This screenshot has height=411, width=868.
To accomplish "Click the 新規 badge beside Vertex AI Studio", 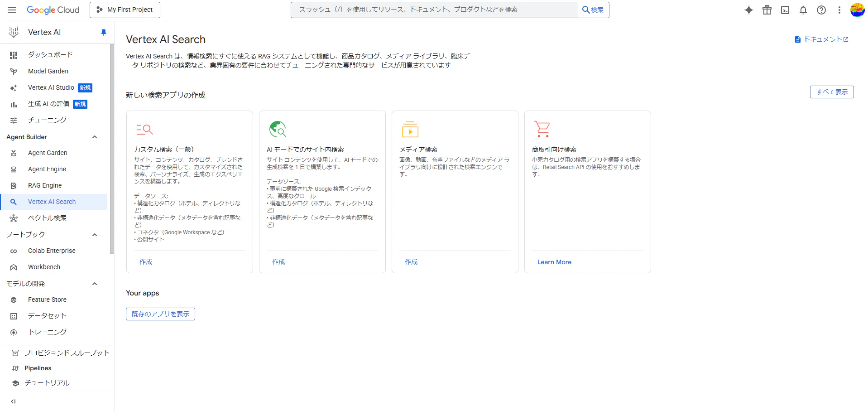I will (x=85, y=88).
